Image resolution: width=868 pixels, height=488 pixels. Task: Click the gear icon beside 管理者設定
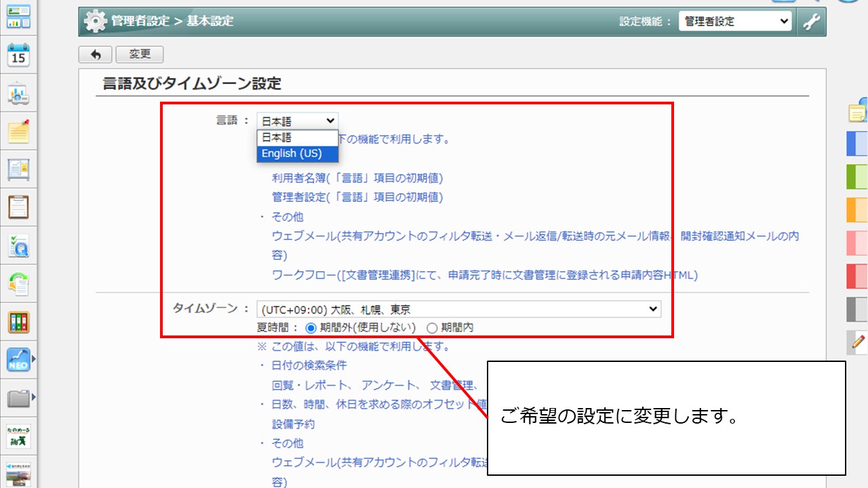(x=96, y=22)
